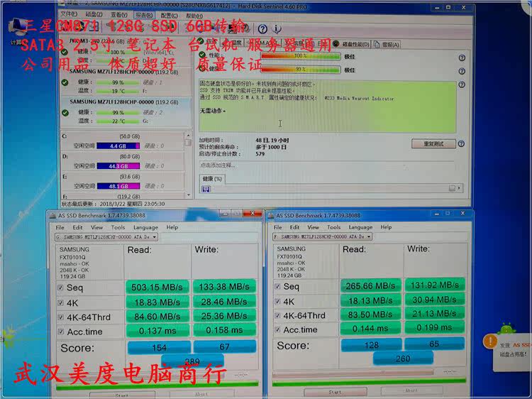
Task: Click the help icon next to the 健康 bar
Action: pos(462,71)
